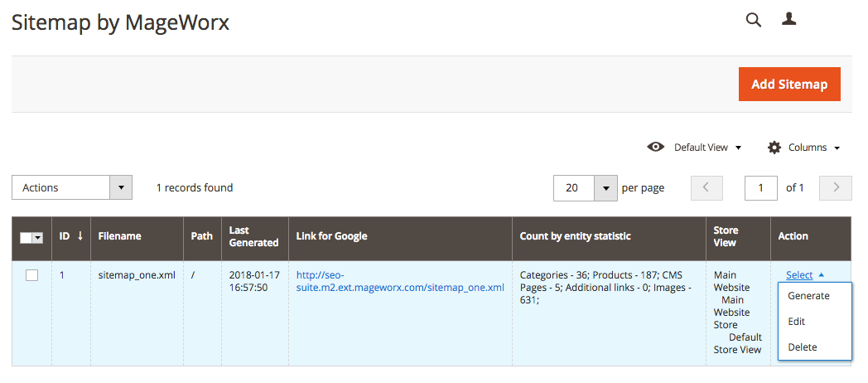Click the Count by entity statistic header

coord(609,236)
